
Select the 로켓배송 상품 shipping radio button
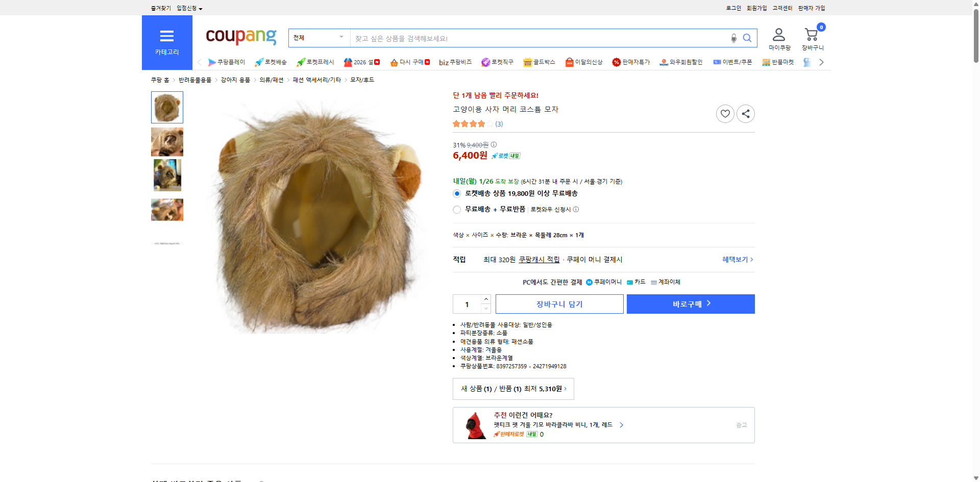pyautogui.click(x=456, y=193)
